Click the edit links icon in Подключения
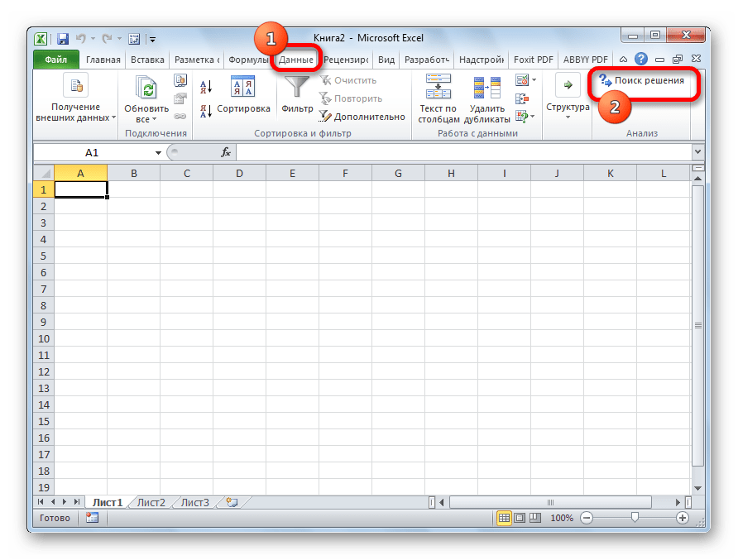Viewport: 738px width, 560px height. click(180, 117)
